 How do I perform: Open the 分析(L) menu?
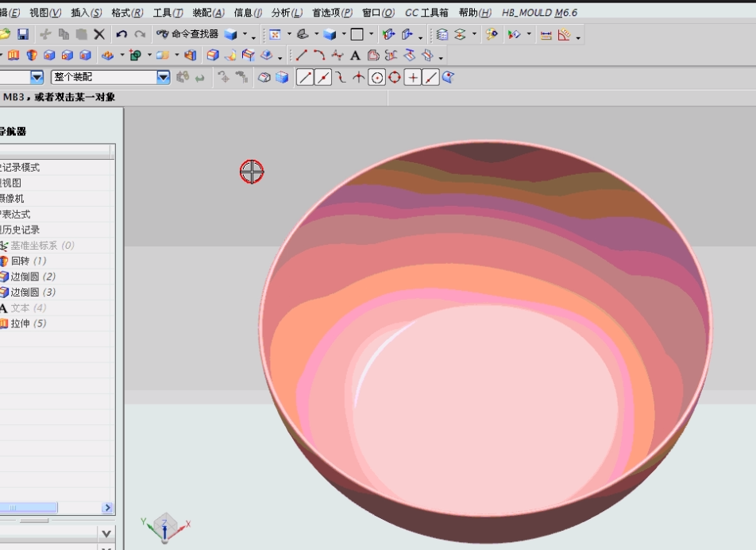point(287,13)
